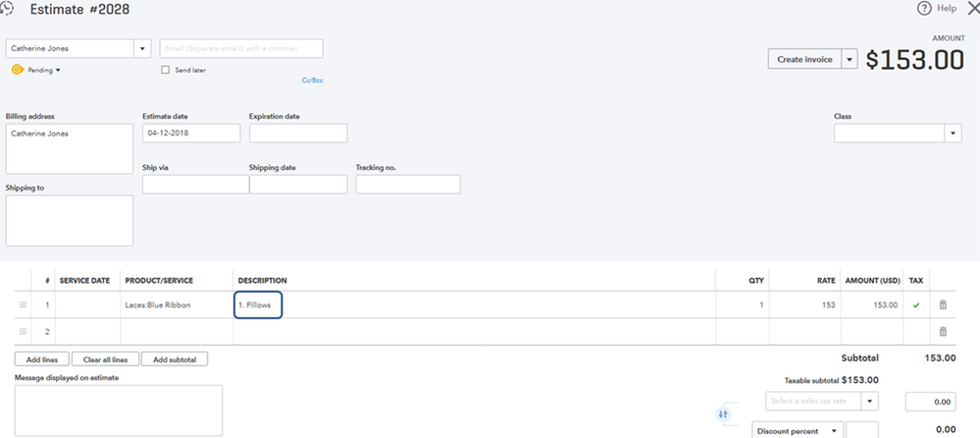Click the sales tax amount field
This screenshot has height=438, width=980.
click(931, 402)
